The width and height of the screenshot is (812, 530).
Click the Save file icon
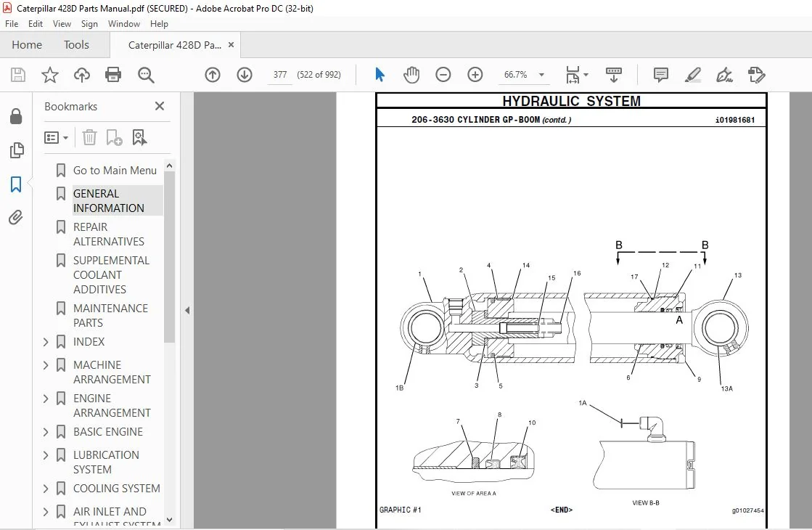[18, 75]
